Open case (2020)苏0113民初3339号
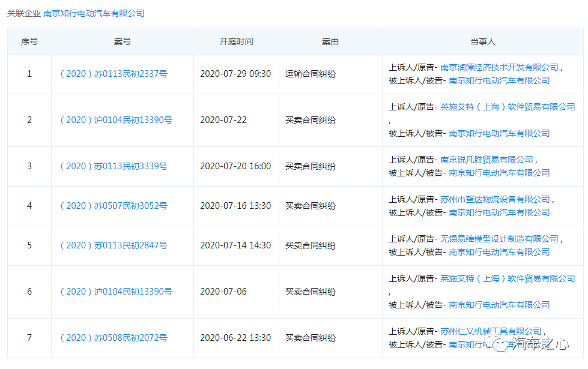588x369 pixels. pyautogui.click(x=114, y=166)
